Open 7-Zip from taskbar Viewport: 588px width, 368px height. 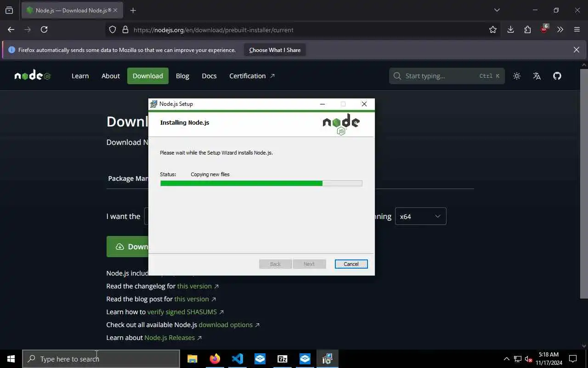(x=283, y=359)
